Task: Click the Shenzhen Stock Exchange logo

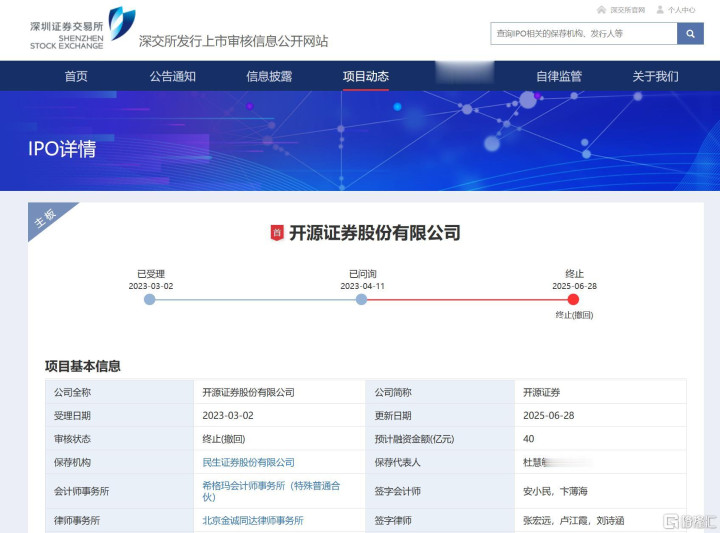Action: coord(83,28)
